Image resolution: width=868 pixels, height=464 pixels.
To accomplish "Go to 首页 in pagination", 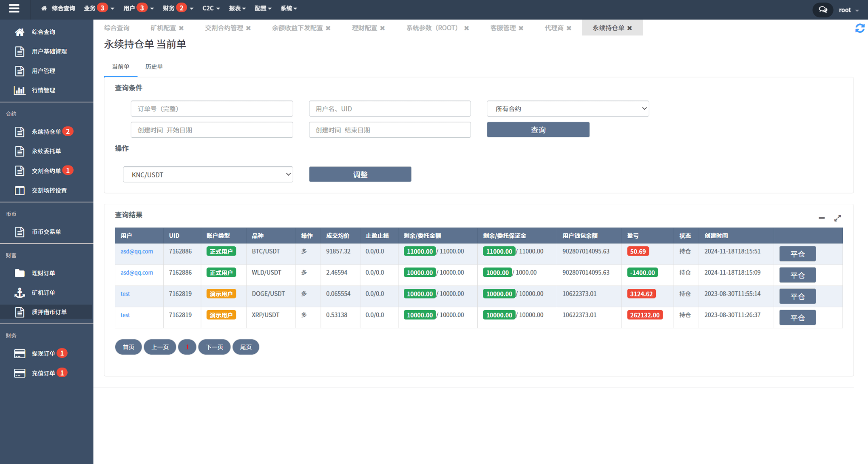I will 128,347.
